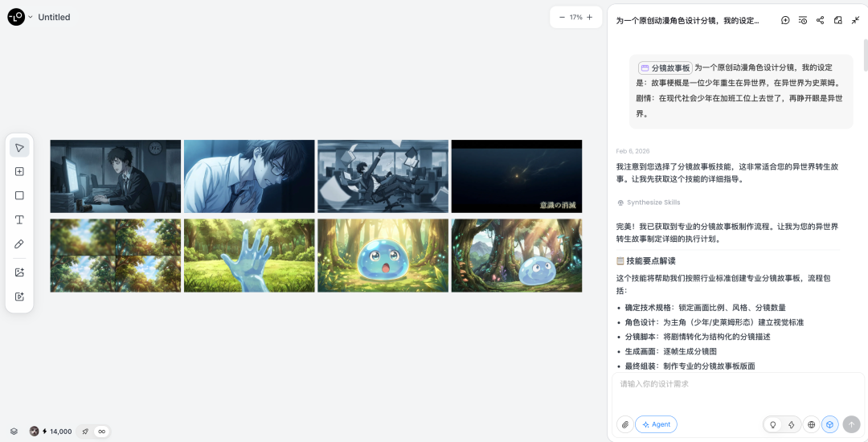
Task: Collapse the chat panel
Action: (x=855, y=20)
